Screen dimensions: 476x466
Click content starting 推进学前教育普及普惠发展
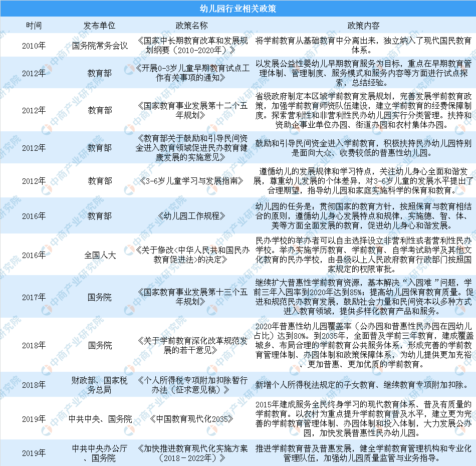[x=363, y=453]
